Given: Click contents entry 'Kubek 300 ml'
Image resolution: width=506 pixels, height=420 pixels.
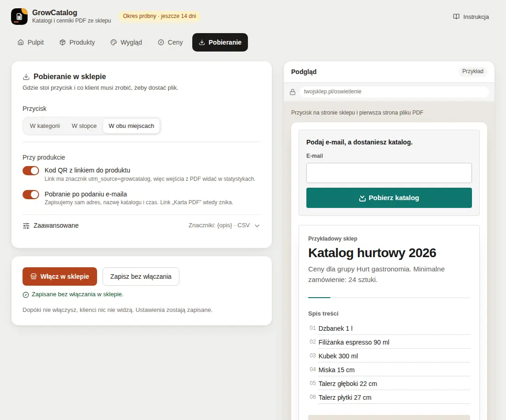Looking at the screenshot, I should click(338, 356).
